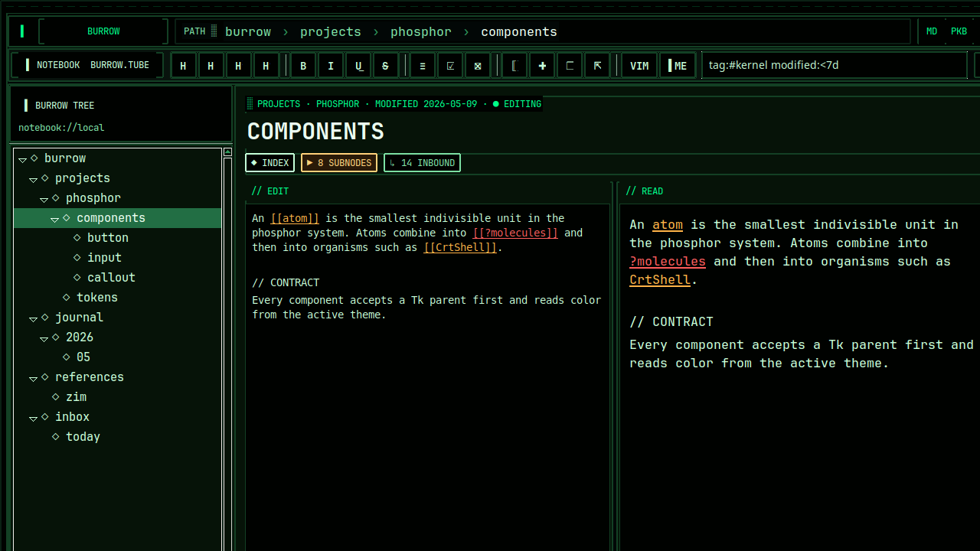Insert a wiki link using the bracket icon
This screenshot has width=980, height=551.
pos(514,66)
